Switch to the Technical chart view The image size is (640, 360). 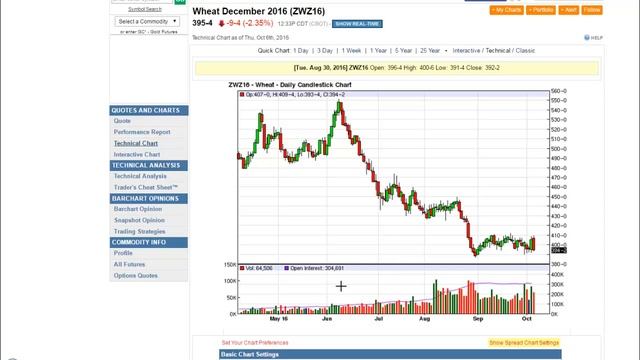click(498, 51)
